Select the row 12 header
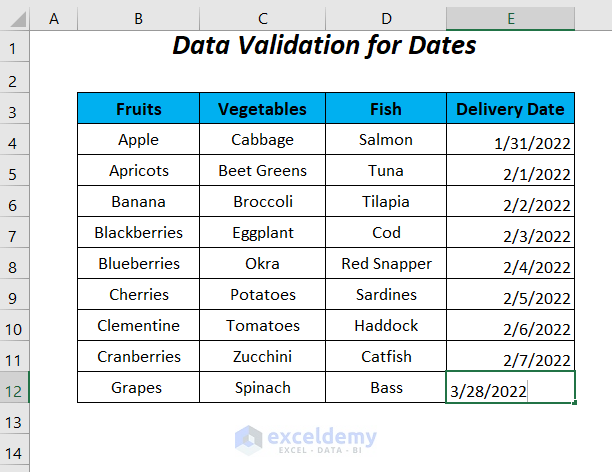This screenshot has width=612, height=472. coord(14,387)
